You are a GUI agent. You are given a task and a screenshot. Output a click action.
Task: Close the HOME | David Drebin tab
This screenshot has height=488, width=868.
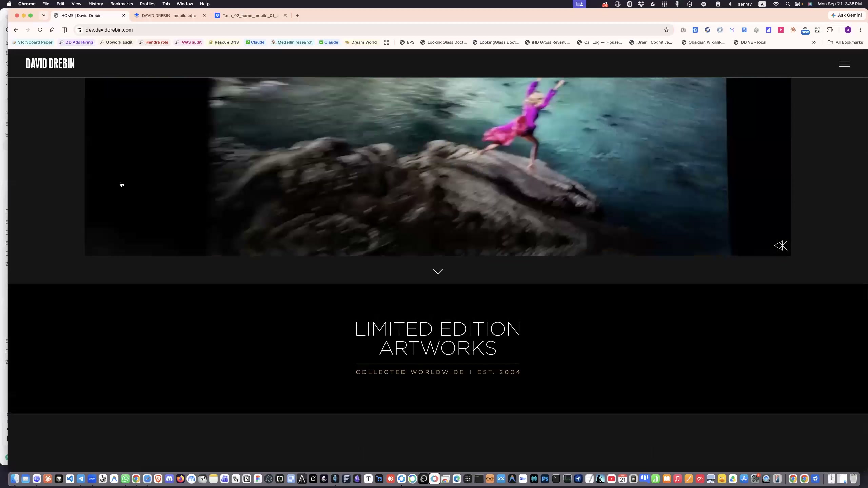tap(124, 15)
